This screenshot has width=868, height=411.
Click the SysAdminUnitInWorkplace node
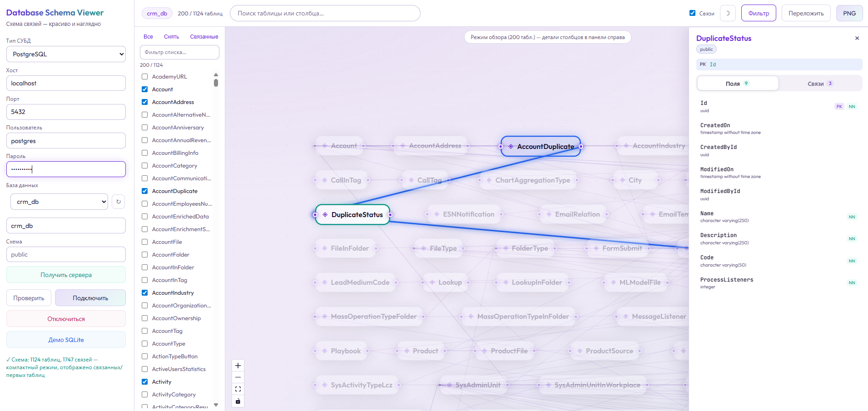[x=593, y=385]
